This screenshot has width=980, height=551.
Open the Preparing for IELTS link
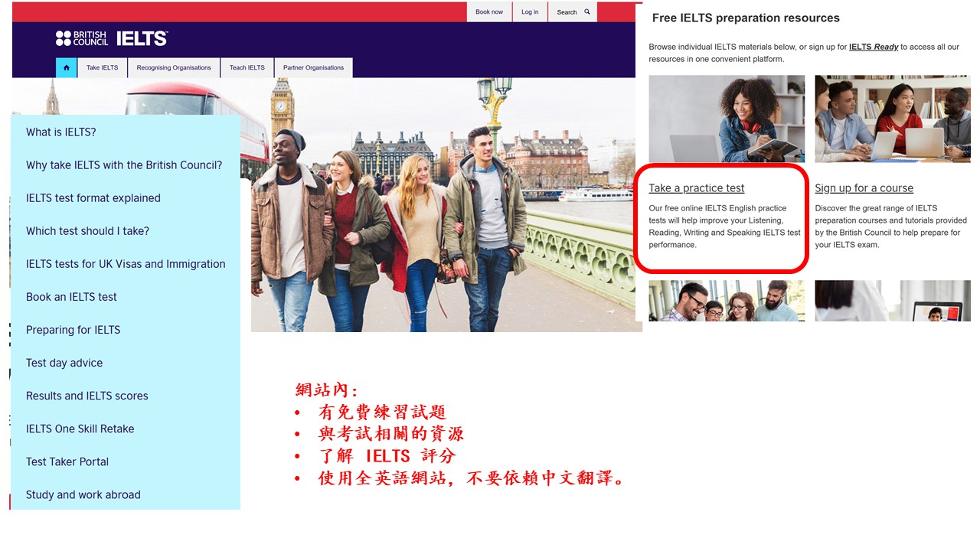(73, 330)
